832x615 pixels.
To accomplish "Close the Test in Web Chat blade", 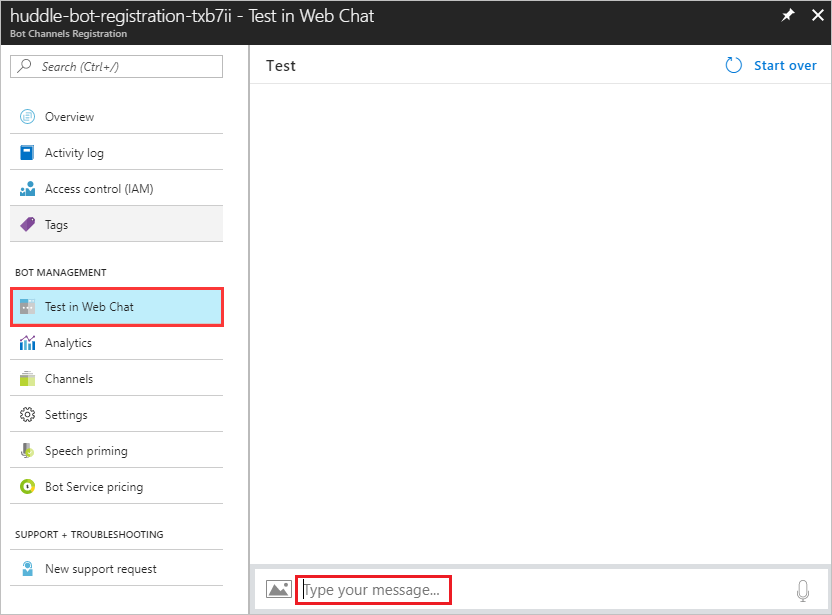I will point(818,15).
